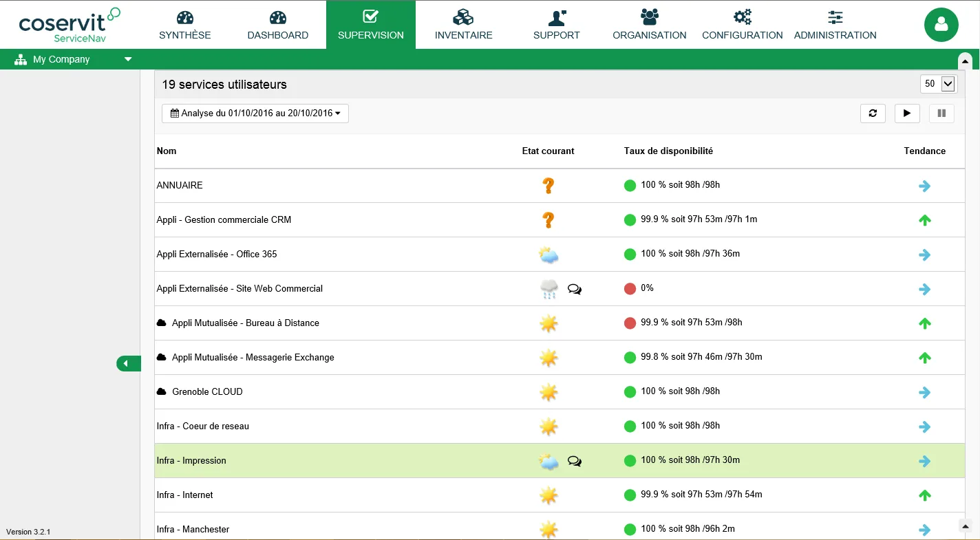
Task: Click the trend arrow for Office 365
Action: tap(925, 255)
